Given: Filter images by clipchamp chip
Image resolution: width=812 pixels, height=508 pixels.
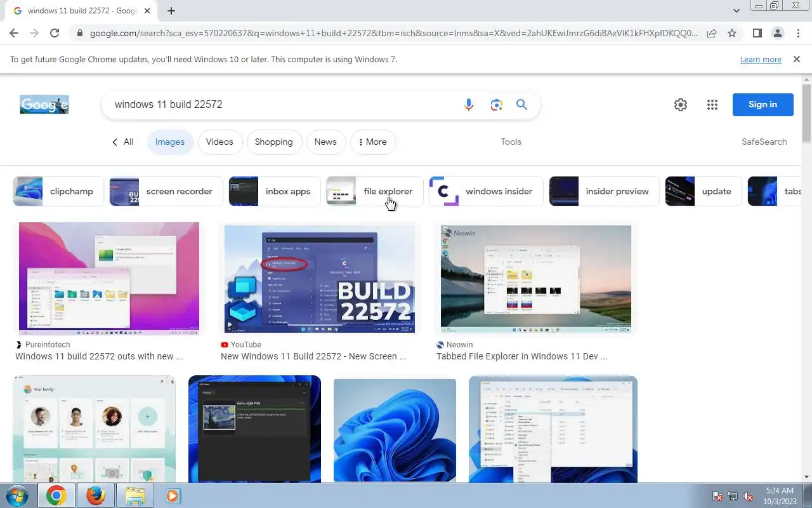Looking at the screenshot, I should (57, 191).
